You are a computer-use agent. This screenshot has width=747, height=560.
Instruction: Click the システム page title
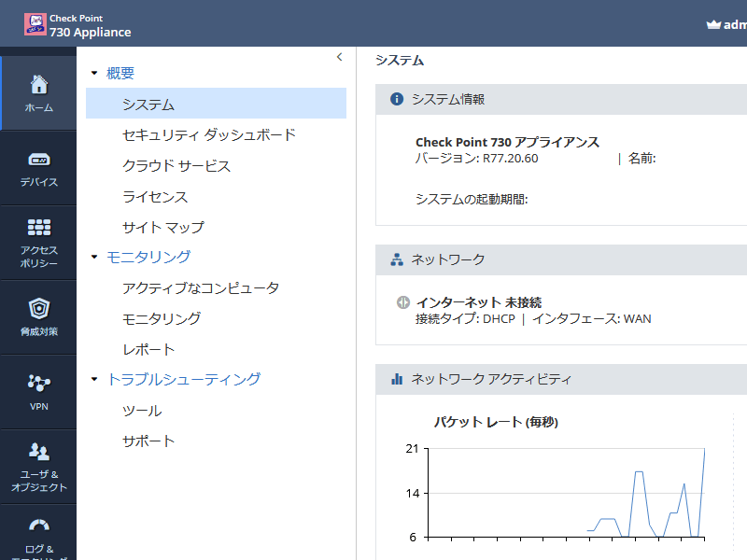pyautogui.click(x=400, y=61)
